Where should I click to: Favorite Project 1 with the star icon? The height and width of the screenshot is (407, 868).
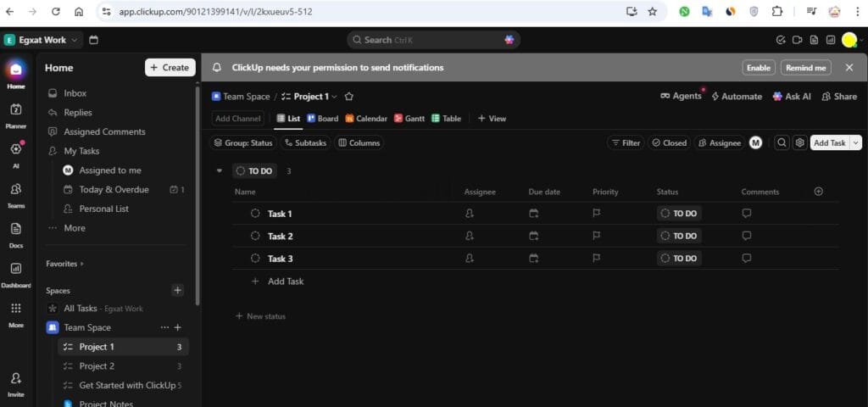(348, 97)
